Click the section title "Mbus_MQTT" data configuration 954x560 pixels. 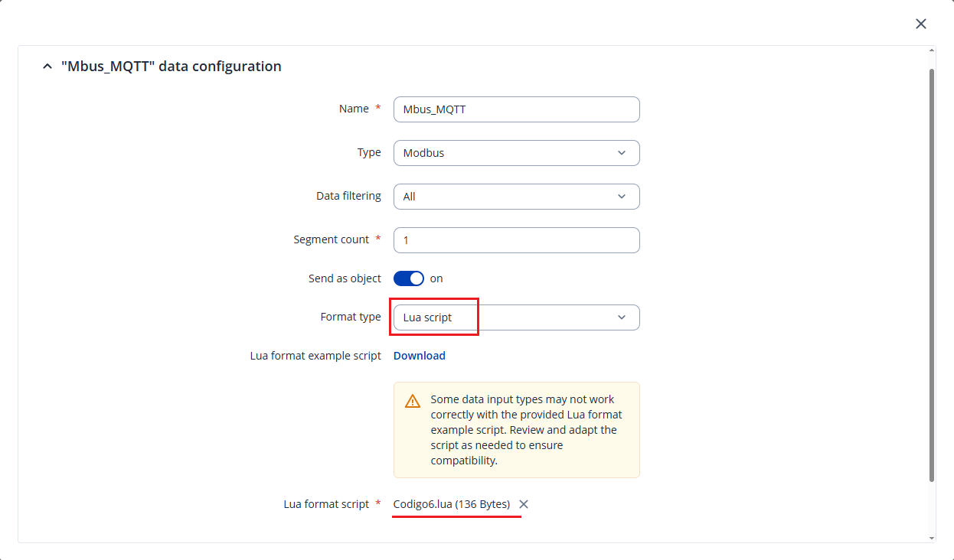[172, 67]
